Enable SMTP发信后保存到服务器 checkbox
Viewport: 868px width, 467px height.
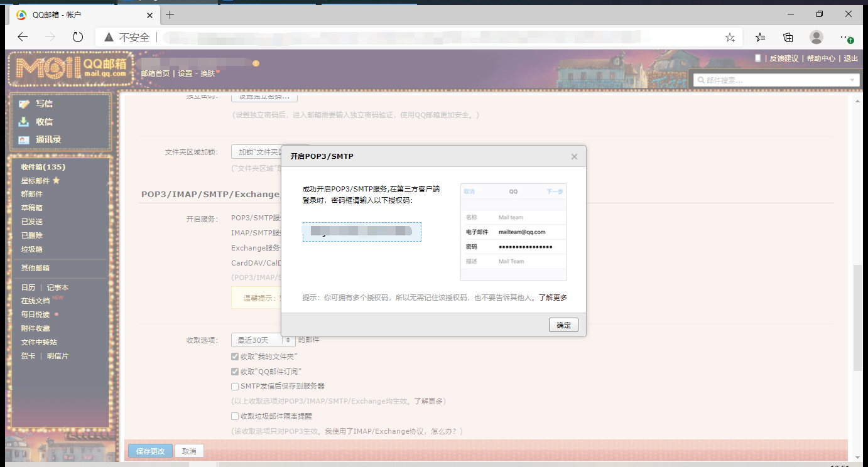pos(235,387)
